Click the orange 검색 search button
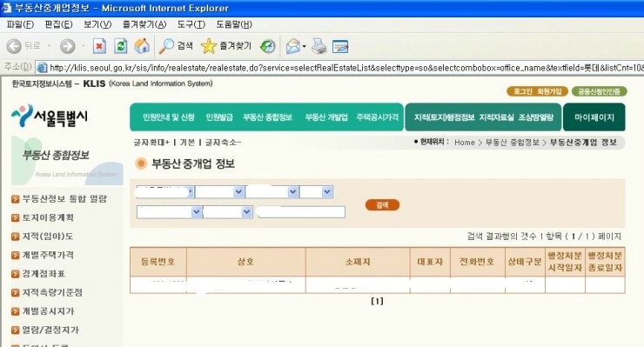Image resolution: width=644 pixels, height=347 pixels. [382, 205]
